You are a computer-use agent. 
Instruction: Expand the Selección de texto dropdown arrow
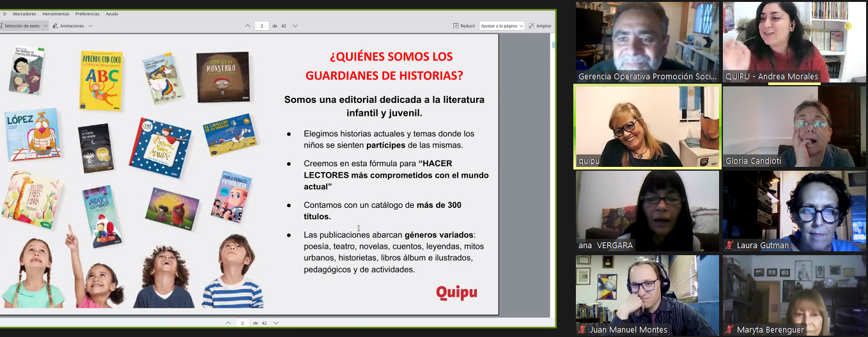click(x=45, y=26)
